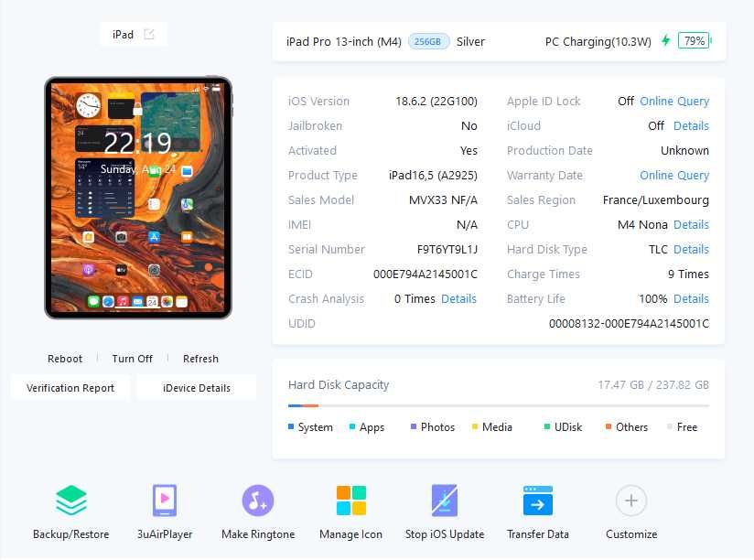The height and width of the screenshot is (560, 754).
Task: Click Turn Off button
Action: [133, 359]
